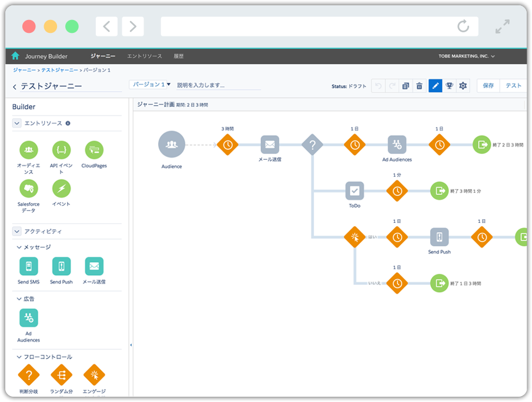Click the テストジャーニー journey name field
532x402 pixels.
coord(71,86)
